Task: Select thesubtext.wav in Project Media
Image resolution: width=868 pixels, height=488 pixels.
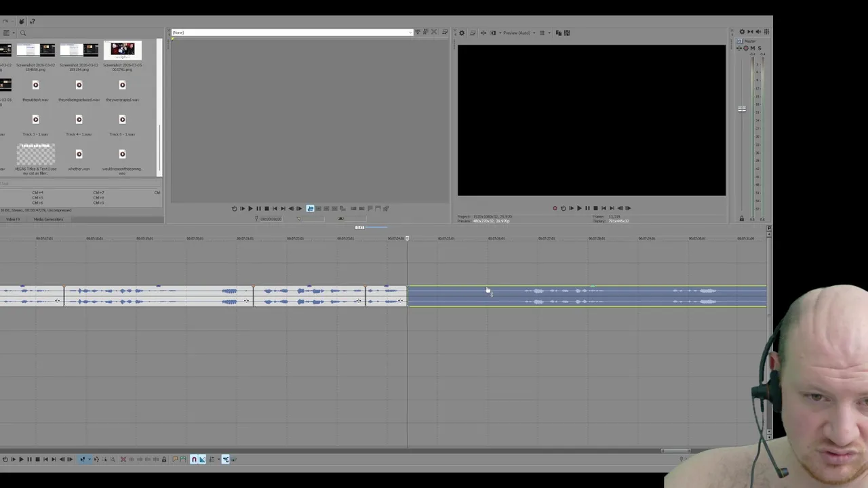Action: coord(35,90)
